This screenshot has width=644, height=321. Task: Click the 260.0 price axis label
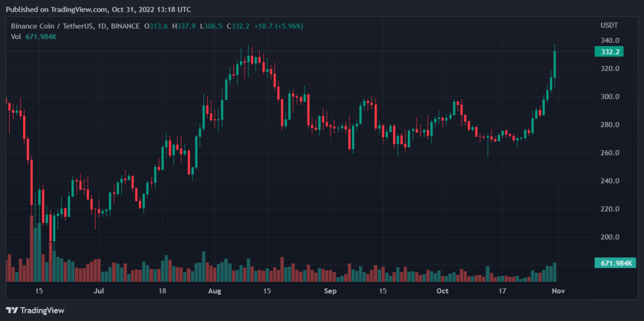tap(610, 153)
